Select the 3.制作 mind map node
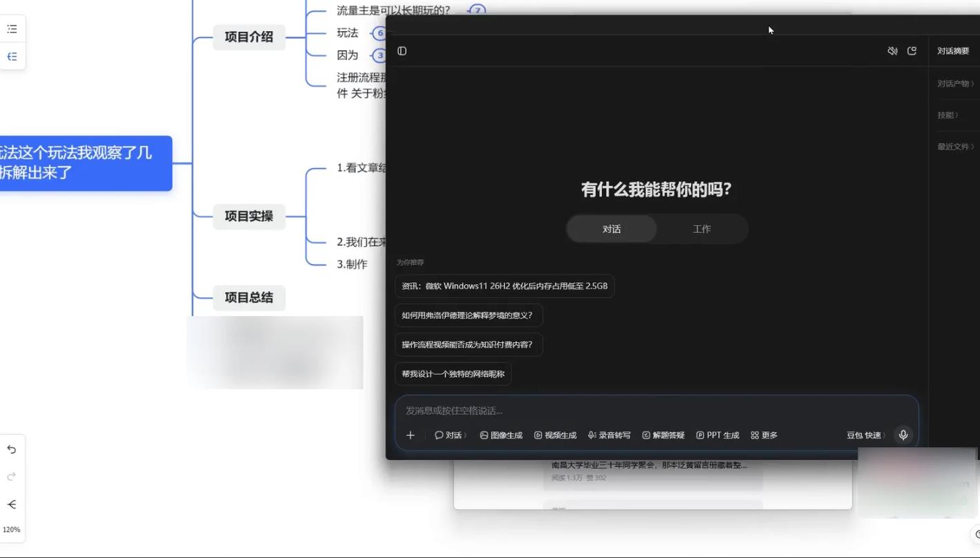980x558 pixels. pos(352,264)
